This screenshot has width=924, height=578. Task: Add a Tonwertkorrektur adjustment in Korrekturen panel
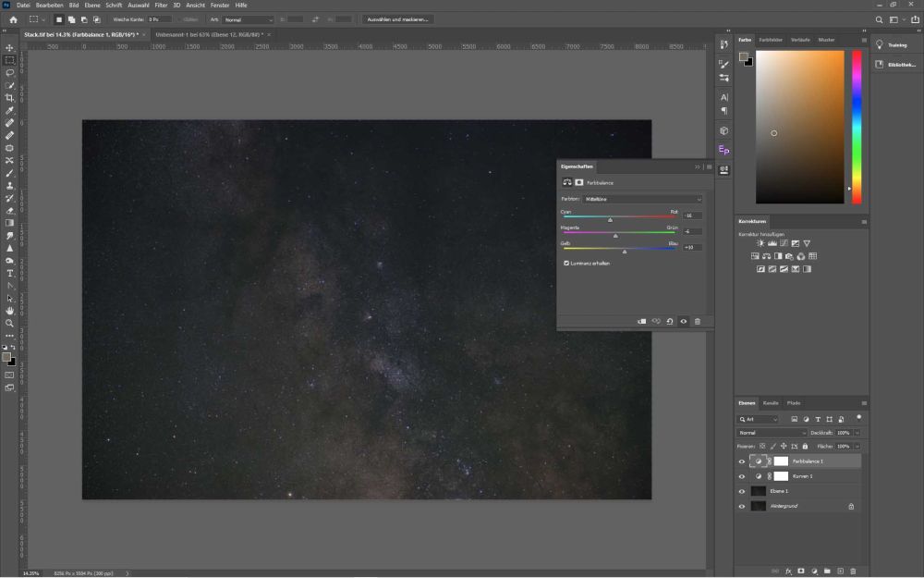click(772, 243)
